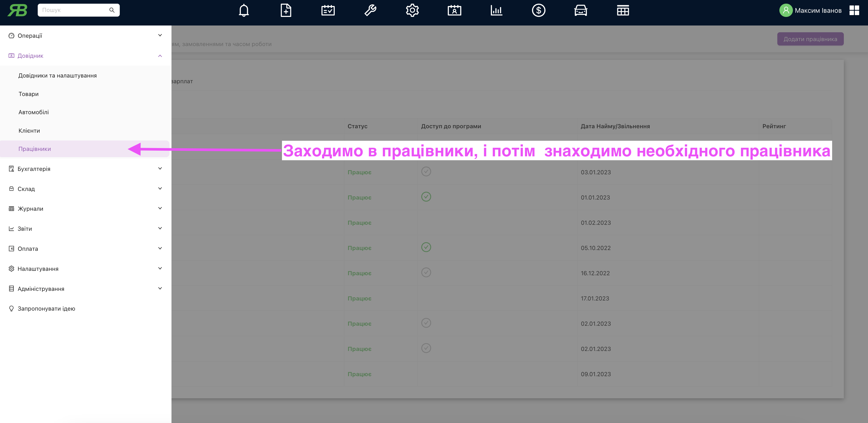This screenshot has width=868, height=423.
Task: Click the dollar cash icon
Action: click(x=538, y=10)
